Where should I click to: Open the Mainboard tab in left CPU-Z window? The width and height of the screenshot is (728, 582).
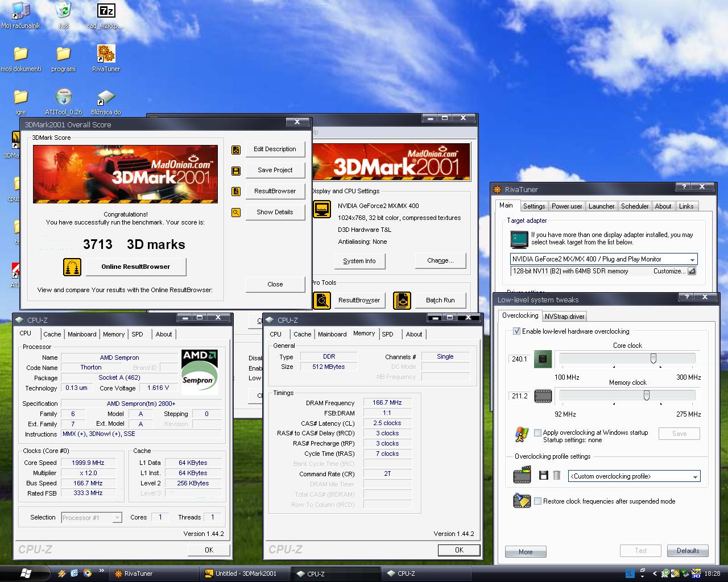point(82,334)
